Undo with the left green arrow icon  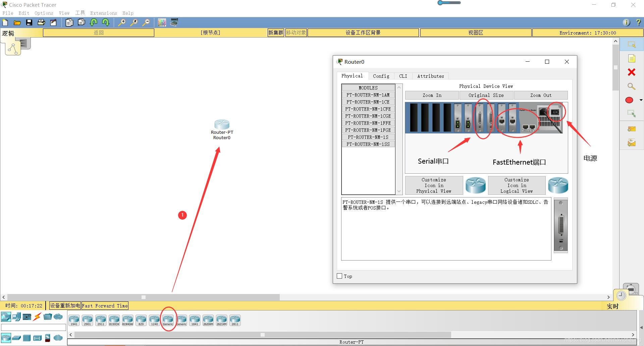94,22
